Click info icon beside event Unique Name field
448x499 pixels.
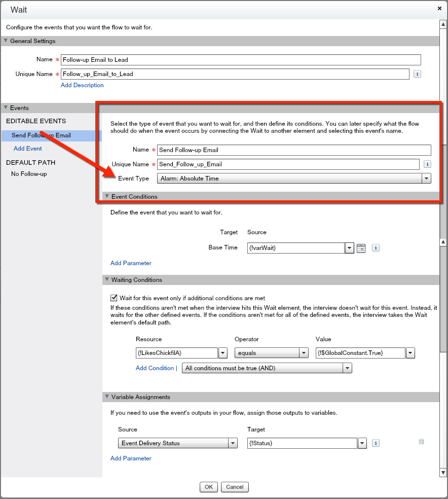[x=427, y=164]
